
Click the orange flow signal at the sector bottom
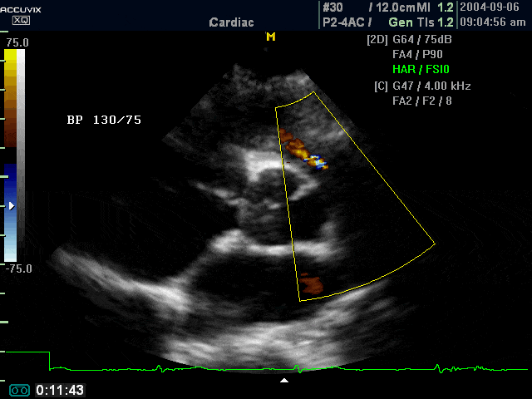click(312, 284)
